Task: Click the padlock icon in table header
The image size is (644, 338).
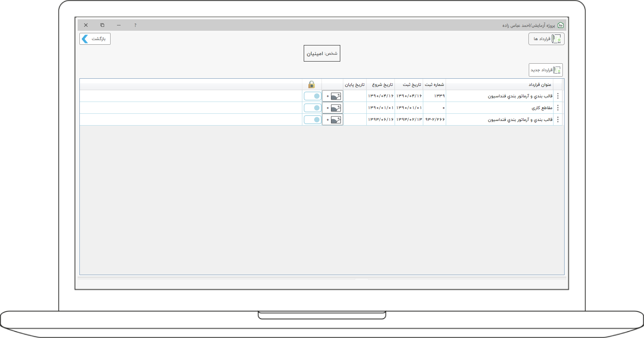Action: pyautogui.click(x=311, y=84)
